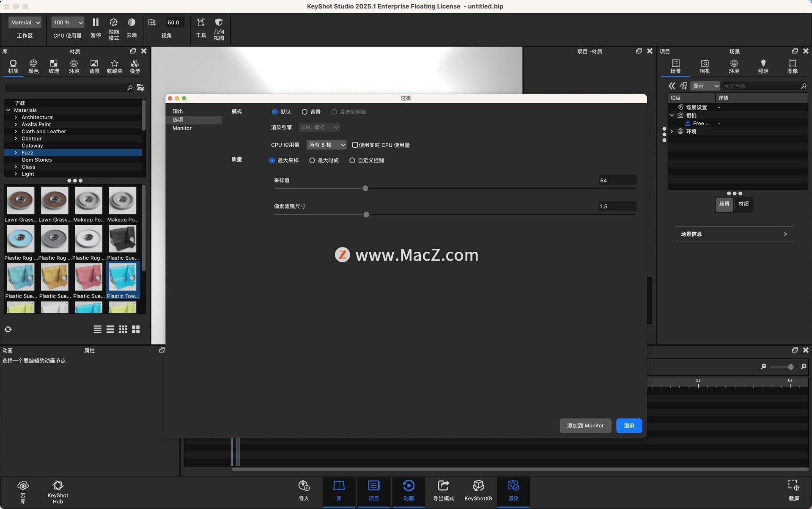
Task: Open the Material workspace dropdown
Action: (25, 22)
